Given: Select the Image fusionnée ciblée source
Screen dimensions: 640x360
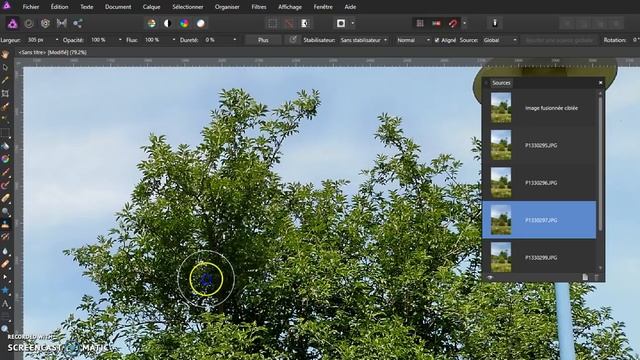Looking at the screenshot, I should point(539,108).
